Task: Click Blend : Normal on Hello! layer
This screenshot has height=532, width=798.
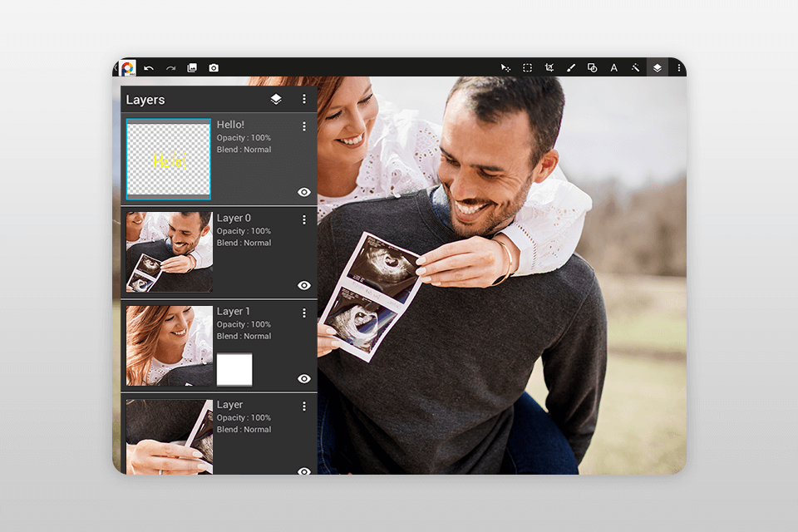Action: [244, 150]
